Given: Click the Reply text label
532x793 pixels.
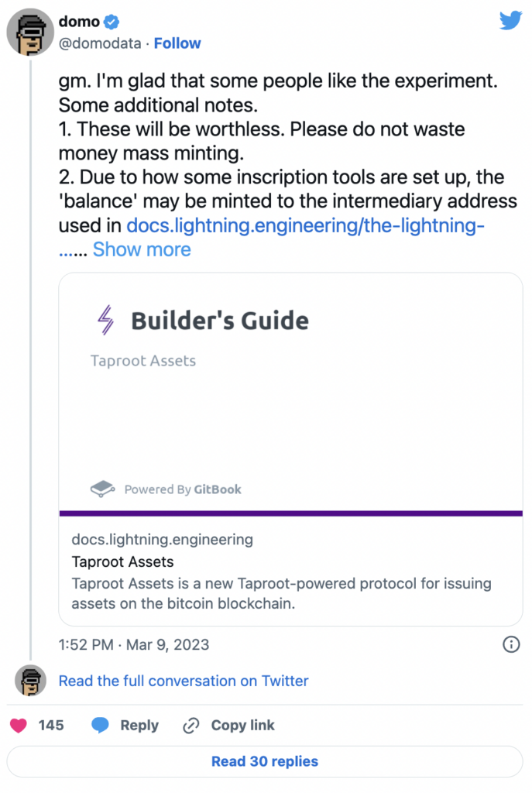Looking at the screenshot, I should coord(139,726).
